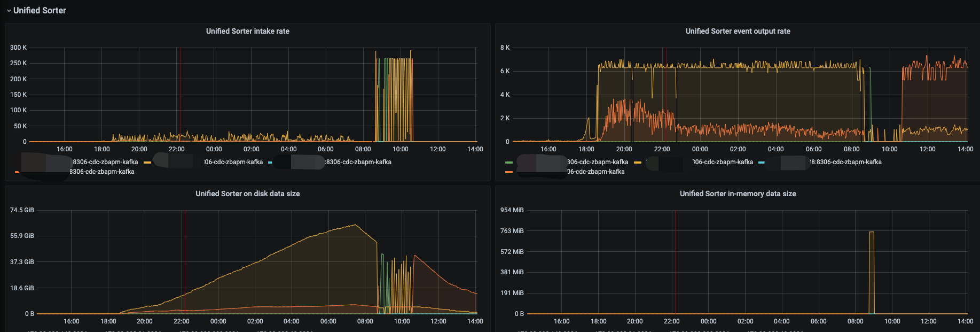Open Unified Sorter intake rate panel menu
Image resolution: width=980 pixels, height=332 pixels.
pyautogui.click(x=247, y=31)
